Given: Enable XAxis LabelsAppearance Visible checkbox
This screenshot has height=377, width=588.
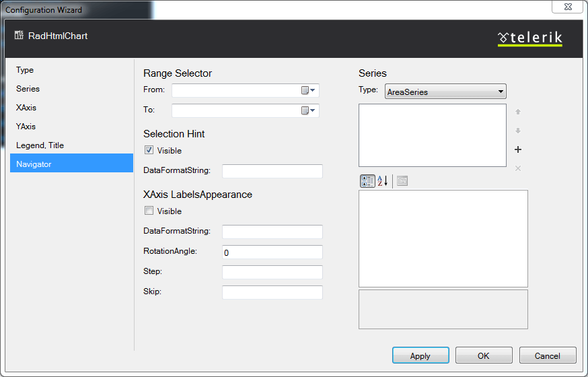Looking at the screenshot, I should coord(149,211).
